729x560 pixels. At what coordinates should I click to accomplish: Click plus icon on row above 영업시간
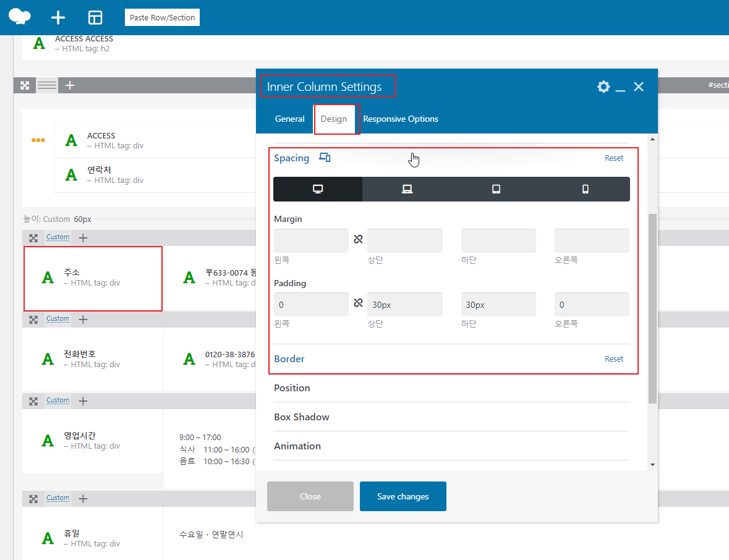tap(83, 401)
